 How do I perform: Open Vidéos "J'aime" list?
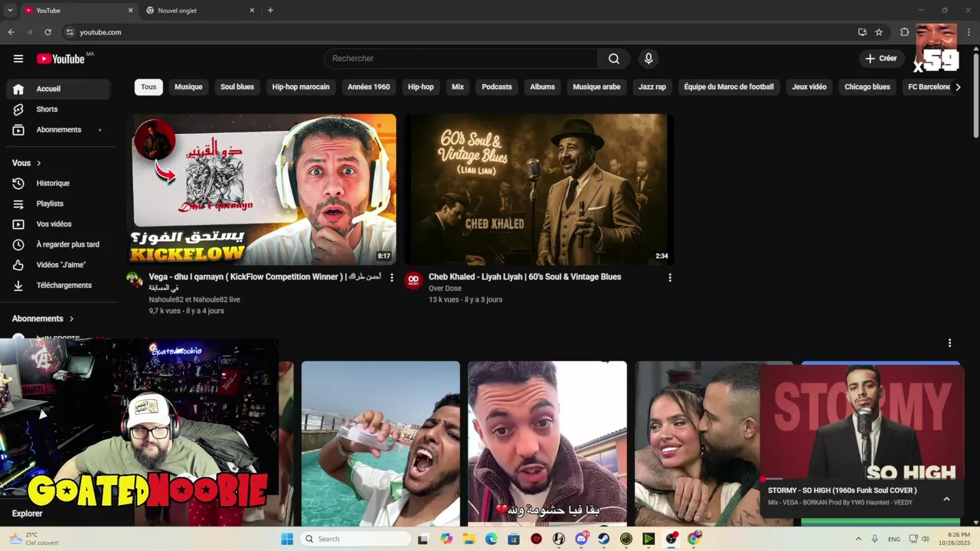[x=58, y=265]
